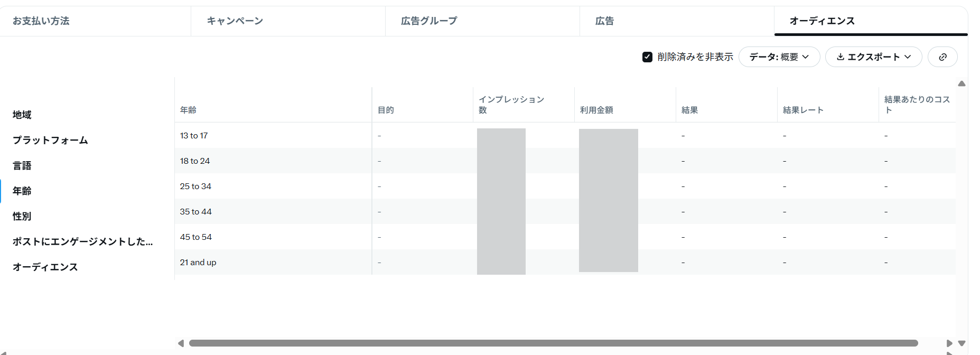Switch to the キャンペーン tab
Viewport: 980px width, 355px height.
235,21
